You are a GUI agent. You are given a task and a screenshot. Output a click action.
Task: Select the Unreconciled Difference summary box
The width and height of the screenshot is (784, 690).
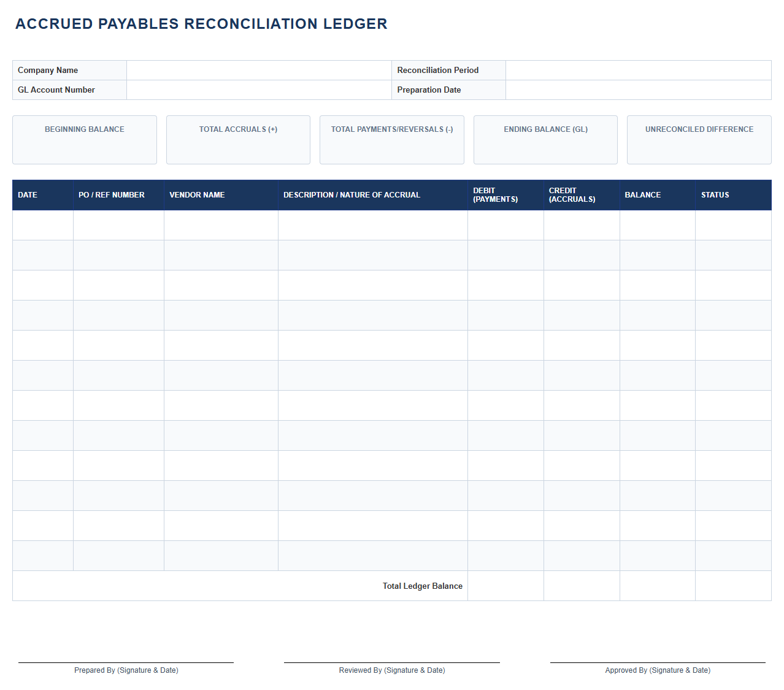pyautogui.click(x=699, y=140)
